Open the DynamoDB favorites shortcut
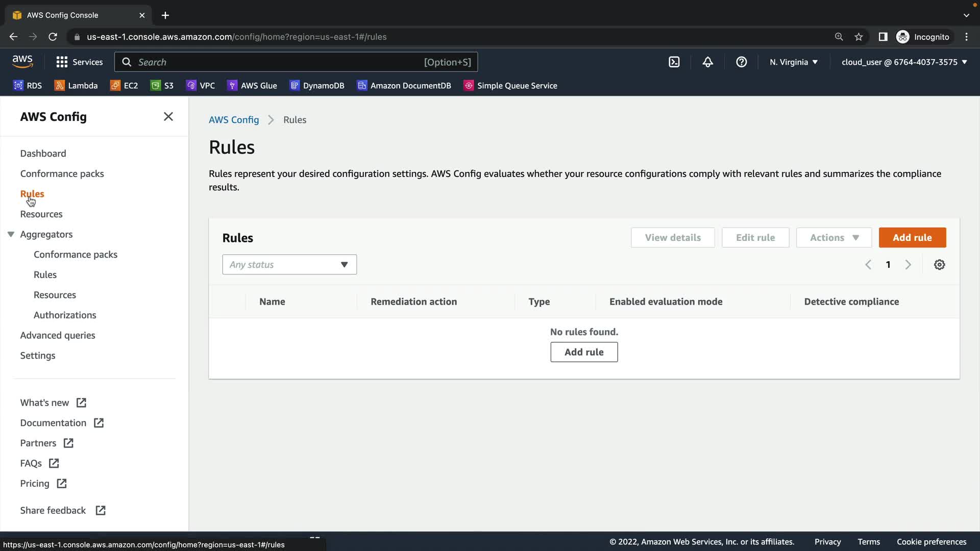980x551 pixels. (x=317, y=86)
